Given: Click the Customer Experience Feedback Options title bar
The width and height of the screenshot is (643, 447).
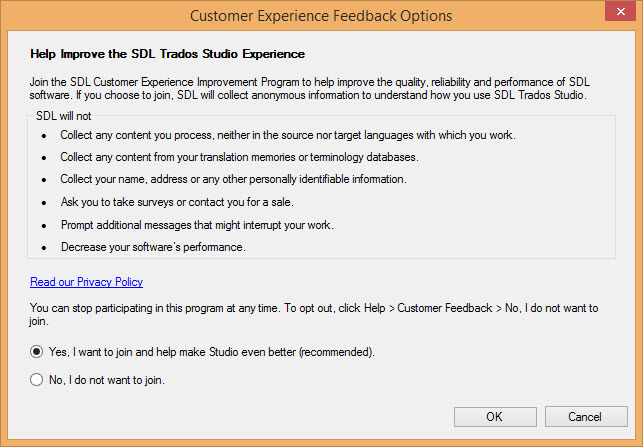Looking at the screenshot, I should (320, 16).
